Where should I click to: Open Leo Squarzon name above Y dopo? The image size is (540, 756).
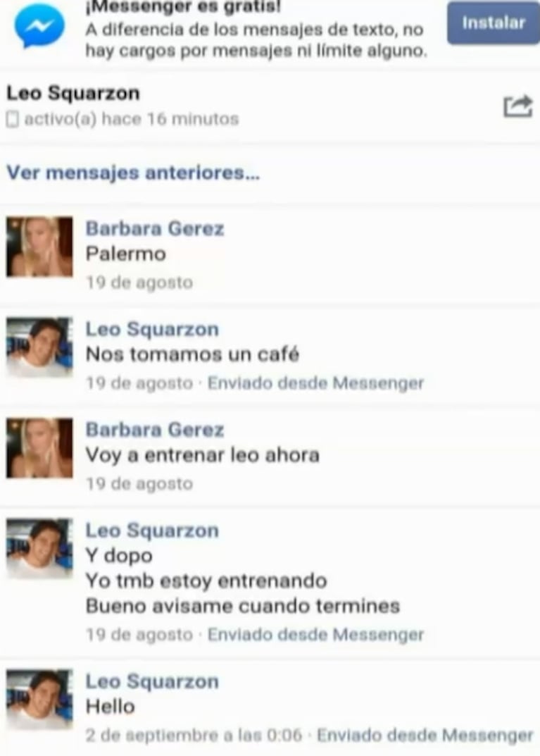pos(152,531)
